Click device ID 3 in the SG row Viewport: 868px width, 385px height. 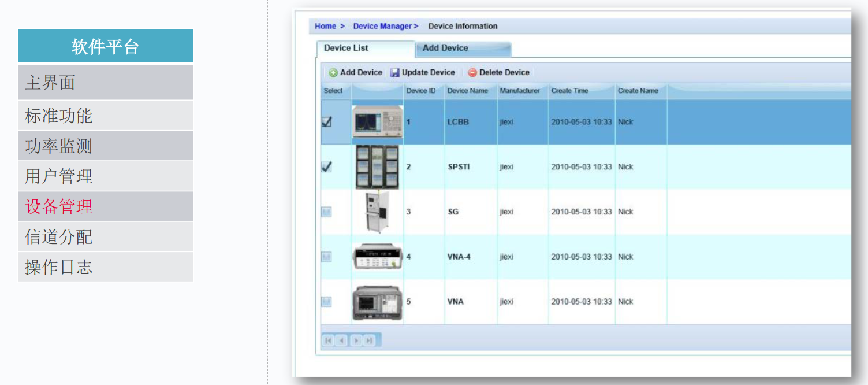click(x=408, y=212)
